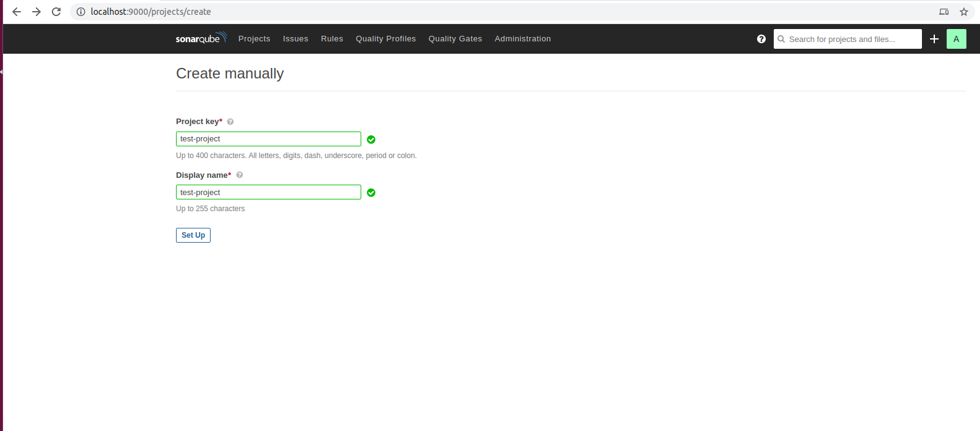Go back with the browser back arrow
980x431 pixels.
click(17, 12)
